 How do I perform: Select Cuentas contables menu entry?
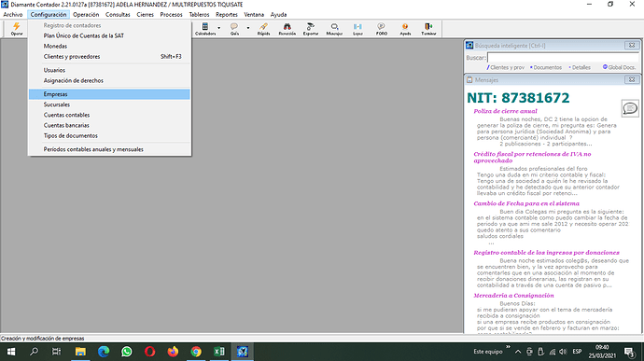(x=109, y=115)
